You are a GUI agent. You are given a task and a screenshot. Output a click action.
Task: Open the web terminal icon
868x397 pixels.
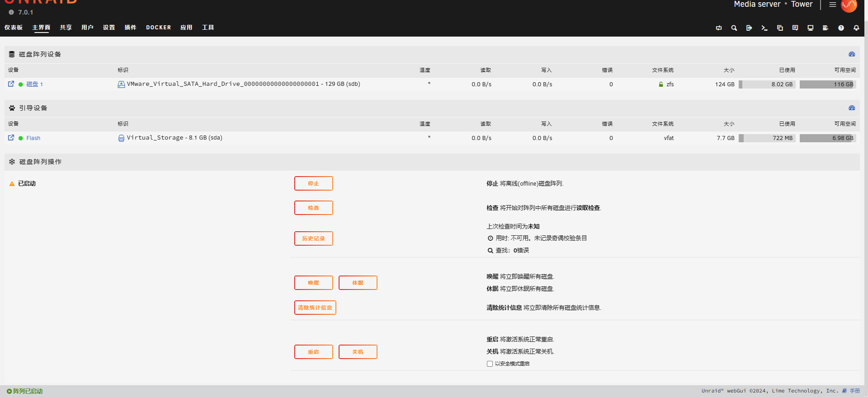pos(764,28)
